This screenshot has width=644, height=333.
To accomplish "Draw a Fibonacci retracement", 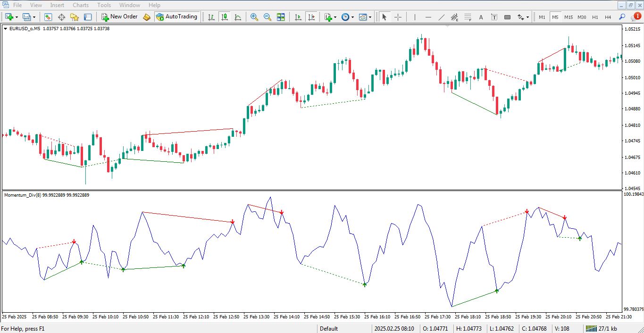I will [x=468, y=17].
